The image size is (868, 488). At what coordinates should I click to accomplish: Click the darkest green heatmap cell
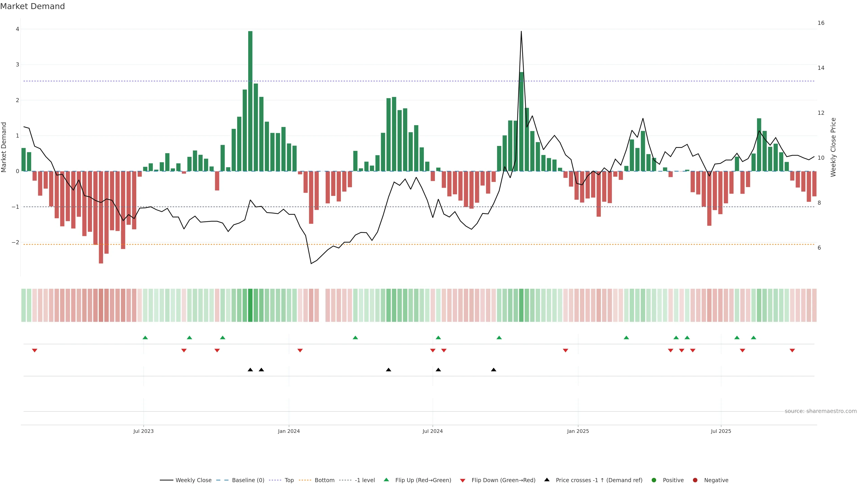pos(250,305)
